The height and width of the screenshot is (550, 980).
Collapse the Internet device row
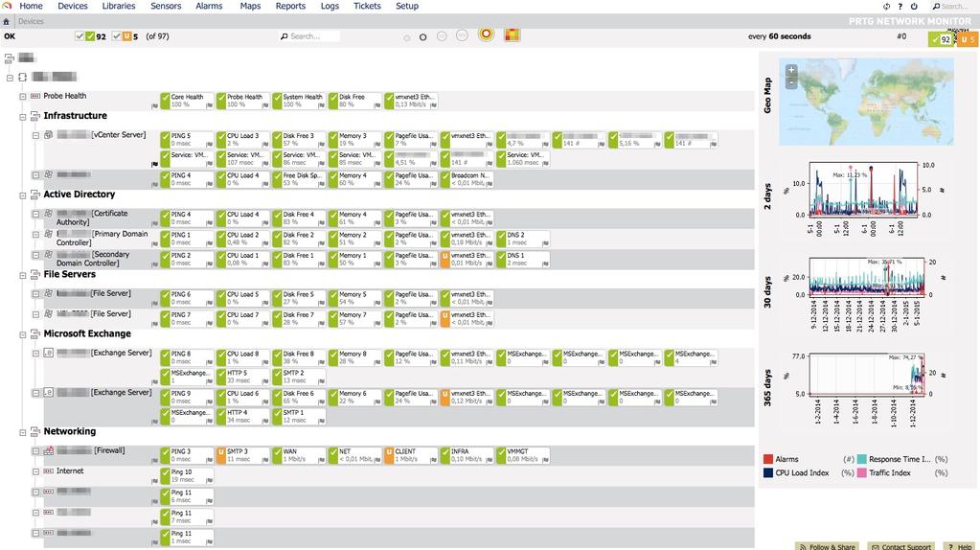35,471
